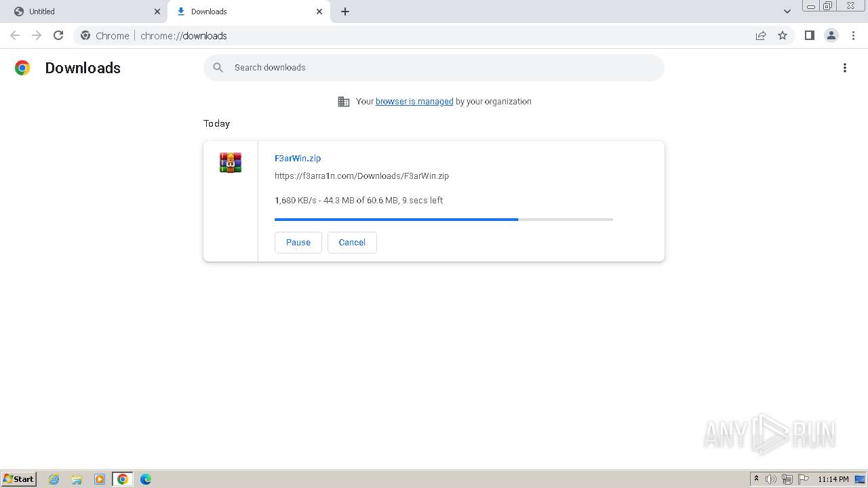Open the Action Center flag icon
This screenshot has width=868, height=488.
tap(804, 479)
